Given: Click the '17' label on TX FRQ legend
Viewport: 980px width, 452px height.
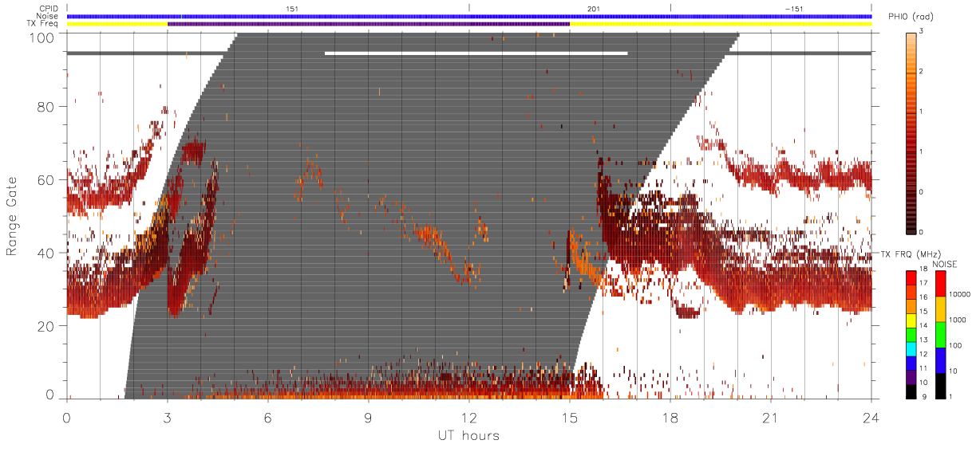Looking at the screenshot, I should point(923,283).
